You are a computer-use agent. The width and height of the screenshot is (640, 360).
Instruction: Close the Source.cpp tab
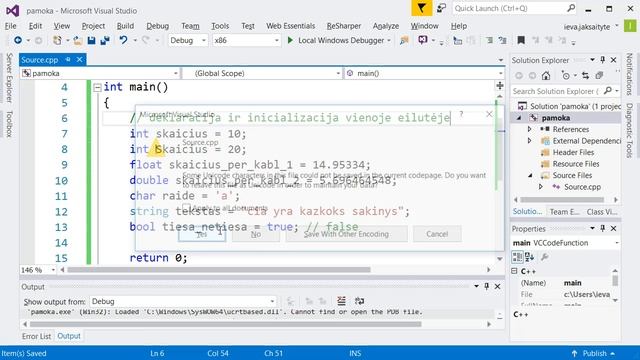point(80,60)
